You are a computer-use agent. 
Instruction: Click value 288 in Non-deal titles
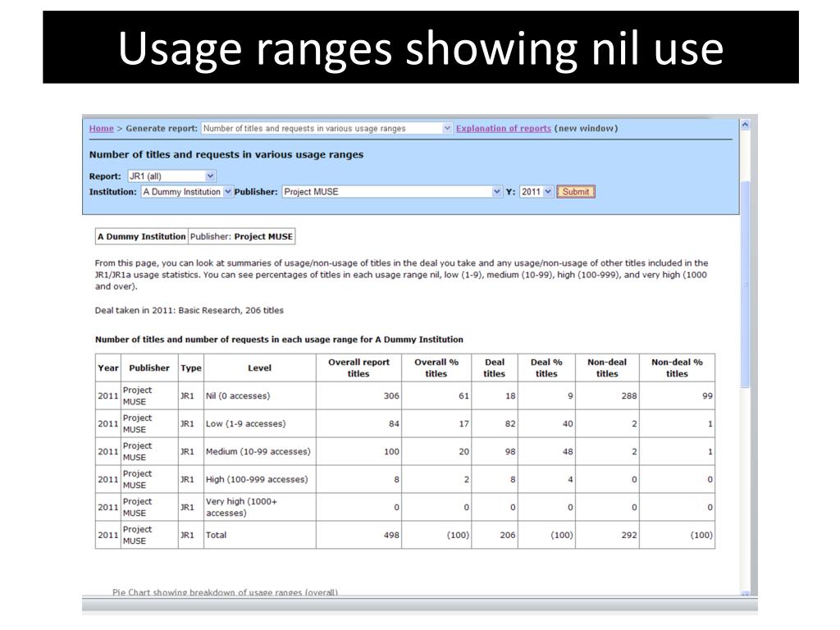coord(629,396)
